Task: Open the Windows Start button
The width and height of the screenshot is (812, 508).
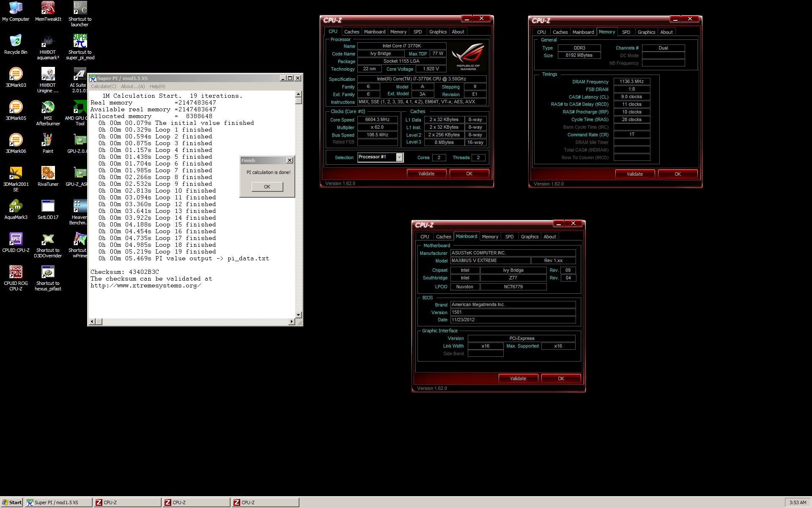Action: tap(12, 502)
